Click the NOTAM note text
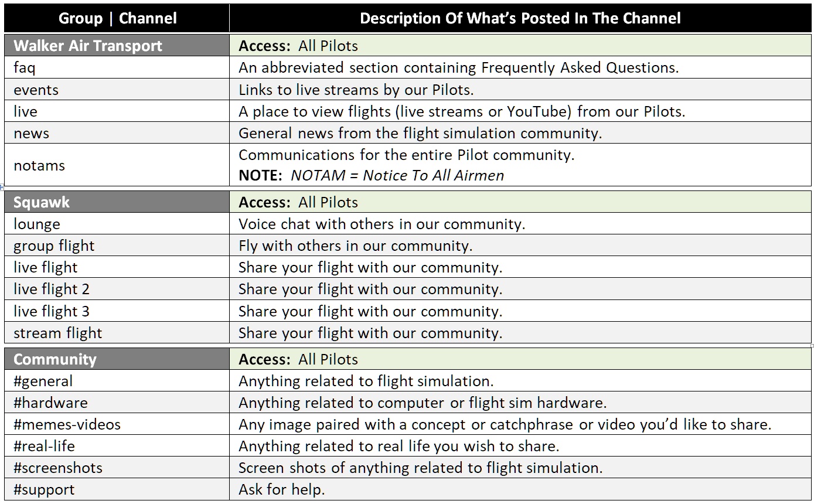 pos(372,175)
